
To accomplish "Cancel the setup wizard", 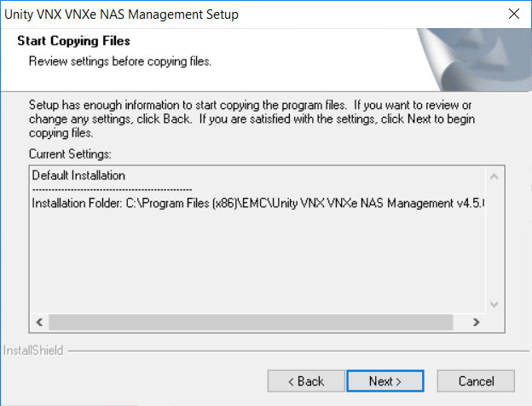I will pos(476,381).
